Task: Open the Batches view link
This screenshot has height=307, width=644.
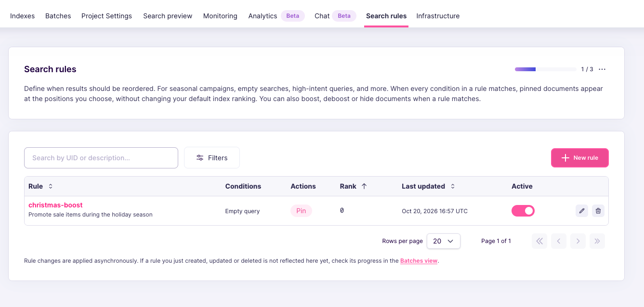Action: pos(419,261)
